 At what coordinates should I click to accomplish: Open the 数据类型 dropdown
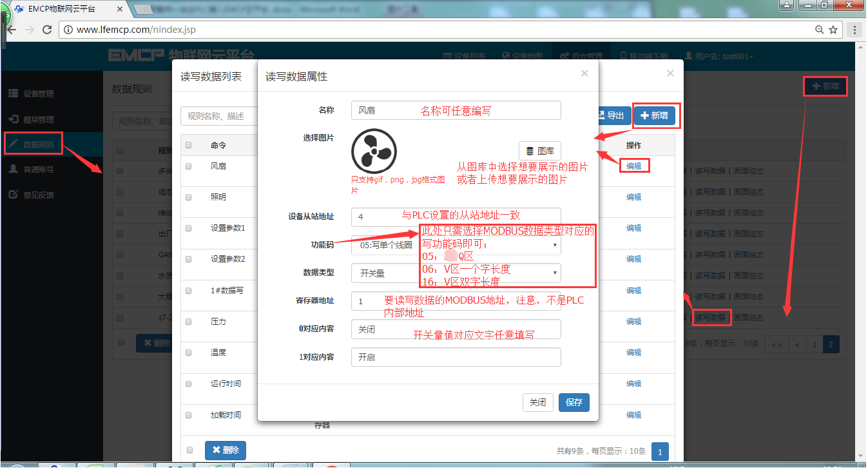click(456, 273)
